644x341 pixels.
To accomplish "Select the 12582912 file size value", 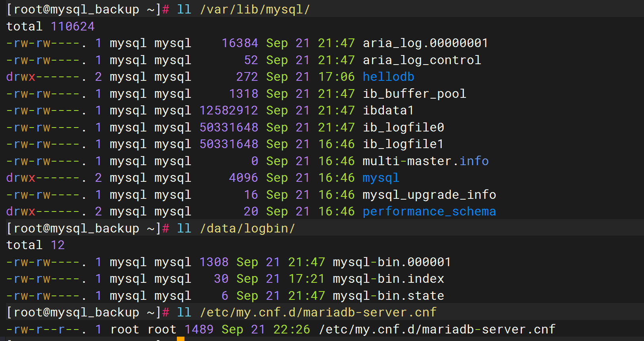I will (229, 110).
